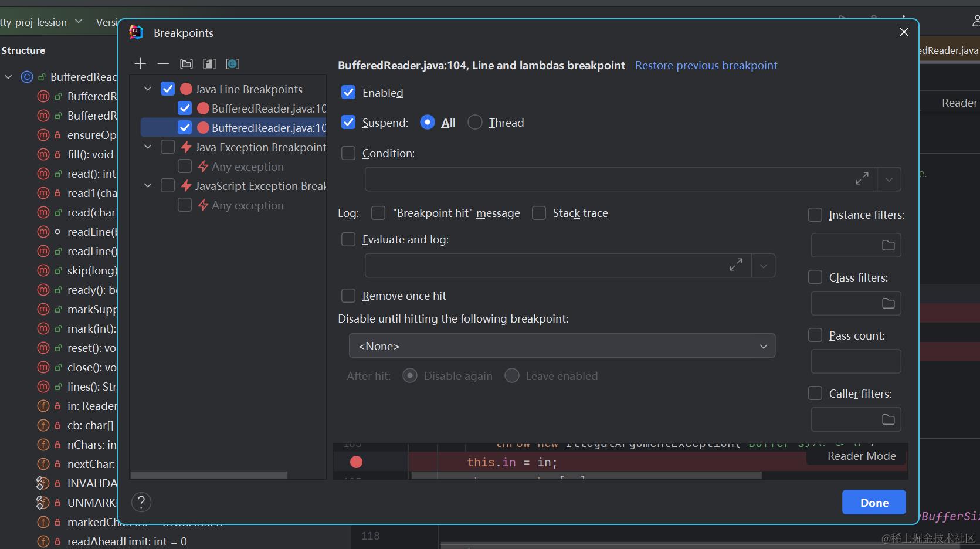This screenshot has width=980, height=549.
Task: Select Any exception under JavaScript Exception Breakpoints
Action: click(x=247, y=205)
